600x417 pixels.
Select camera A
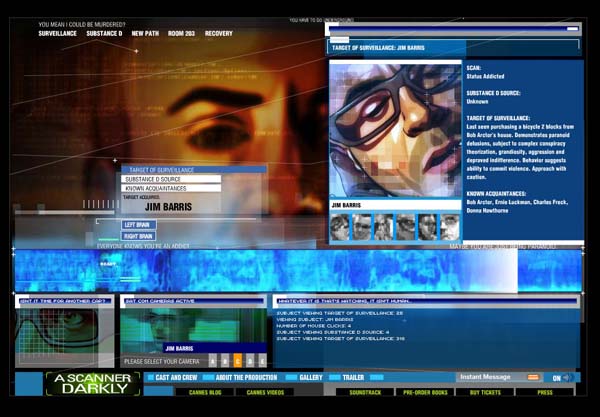point(213,361)
